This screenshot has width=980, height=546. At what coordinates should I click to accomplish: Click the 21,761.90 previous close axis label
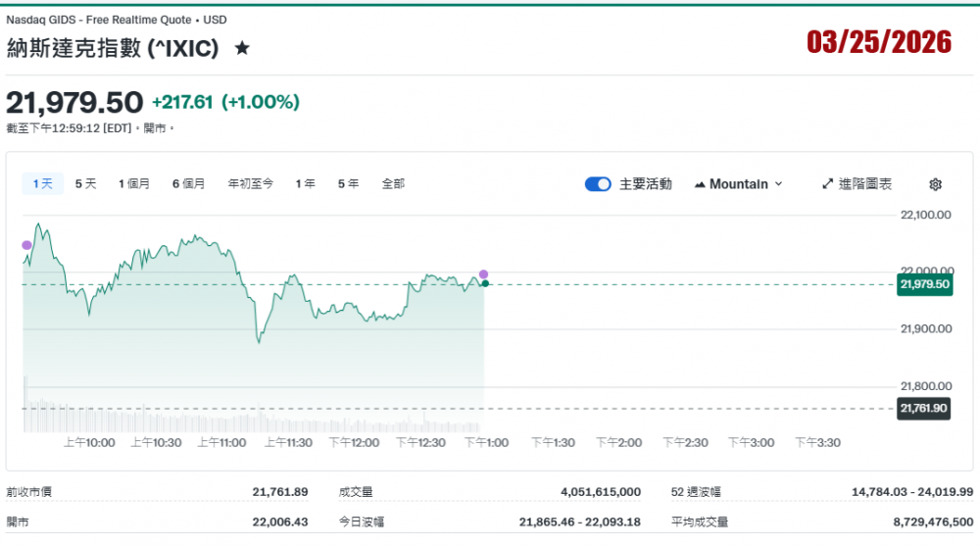[x=924, y=408]
